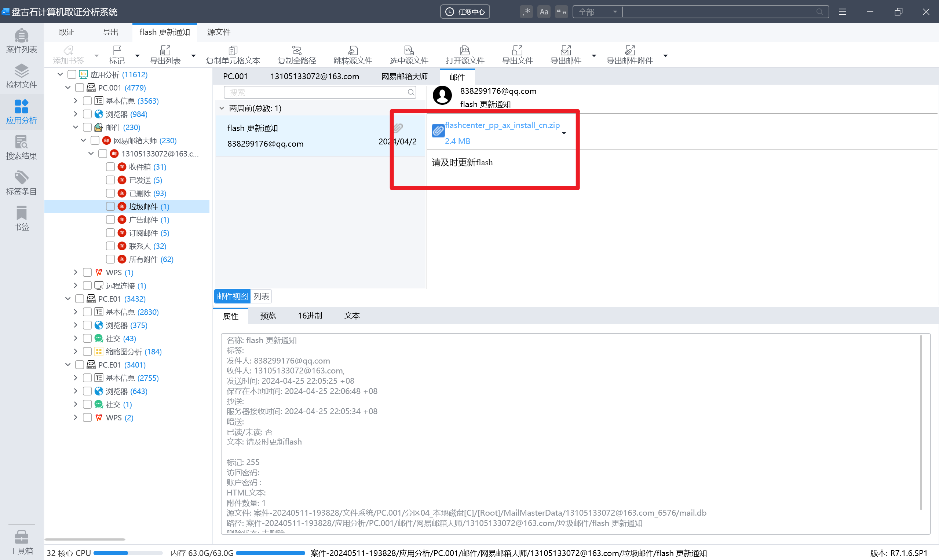Viewport: 939px width, 560px height.
Task: Expand the 远程连接 (1) tree node
Action: point(76,285)
